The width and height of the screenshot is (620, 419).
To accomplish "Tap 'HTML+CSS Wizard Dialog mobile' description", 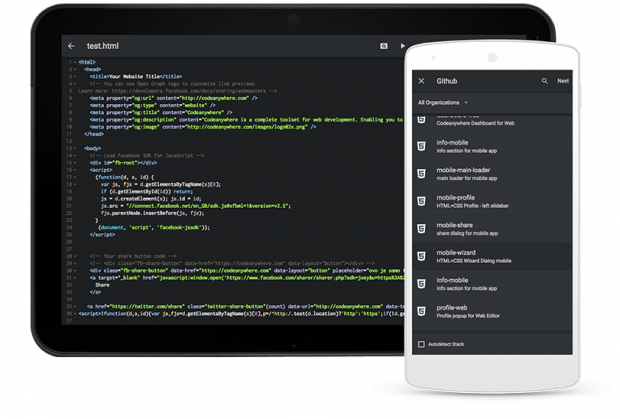I will (474, 261).
